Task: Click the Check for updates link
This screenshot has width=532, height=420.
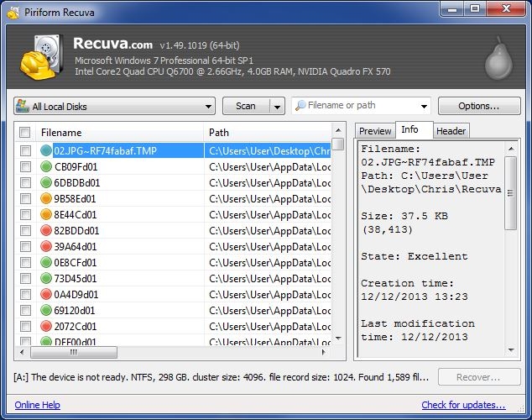Action: (463, 405)
